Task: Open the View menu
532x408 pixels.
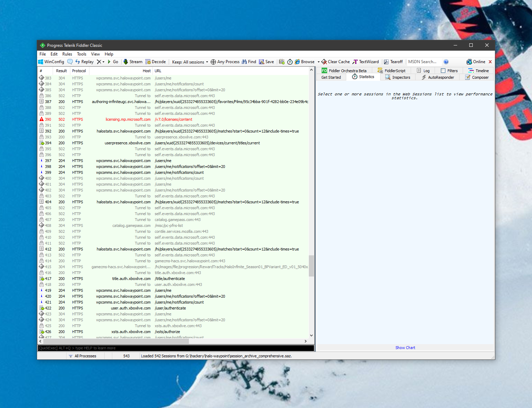Action: (95, 54)
